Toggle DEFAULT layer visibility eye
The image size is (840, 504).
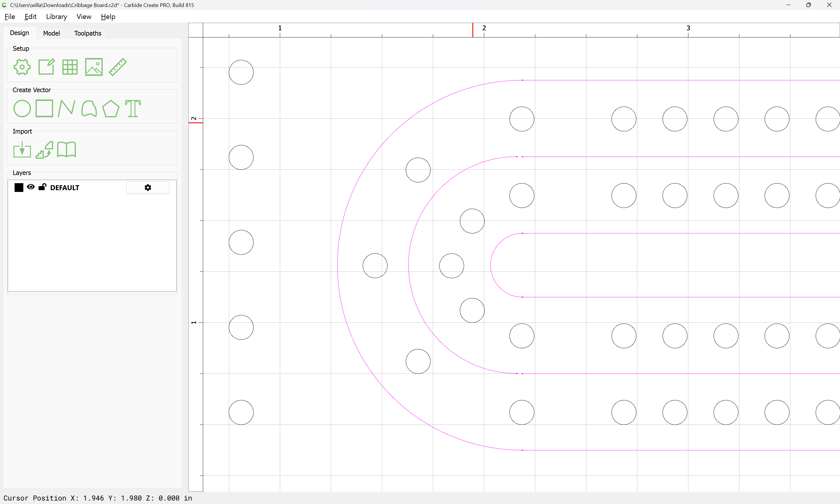pos(31,187)
